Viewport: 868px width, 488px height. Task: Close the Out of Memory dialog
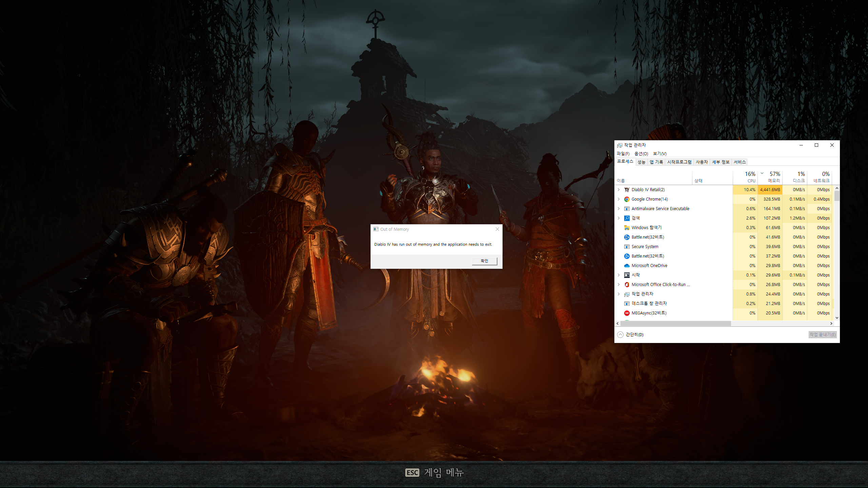click(497, 229)
